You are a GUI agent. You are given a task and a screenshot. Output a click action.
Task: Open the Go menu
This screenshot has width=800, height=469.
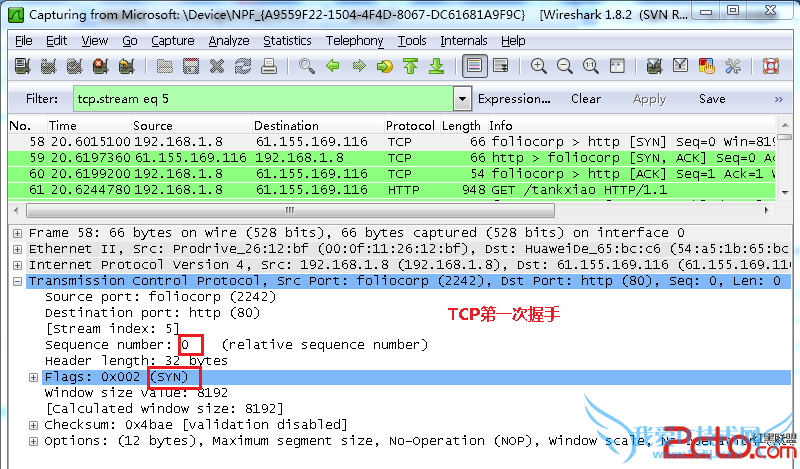(130, 40)
